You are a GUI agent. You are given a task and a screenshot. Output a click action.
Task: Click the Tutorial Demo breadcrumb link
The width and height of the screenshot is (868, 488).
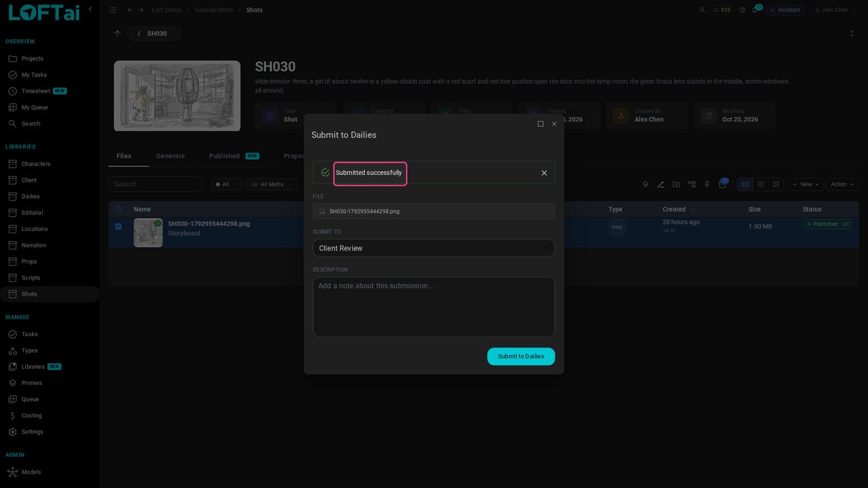pos(214,10)
